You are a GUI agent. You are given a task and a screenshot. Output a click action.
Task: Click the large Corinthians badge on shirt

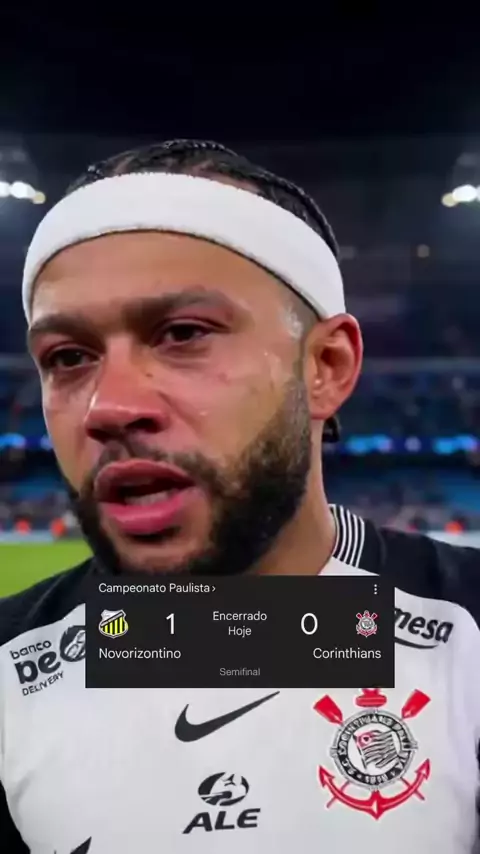372,753
